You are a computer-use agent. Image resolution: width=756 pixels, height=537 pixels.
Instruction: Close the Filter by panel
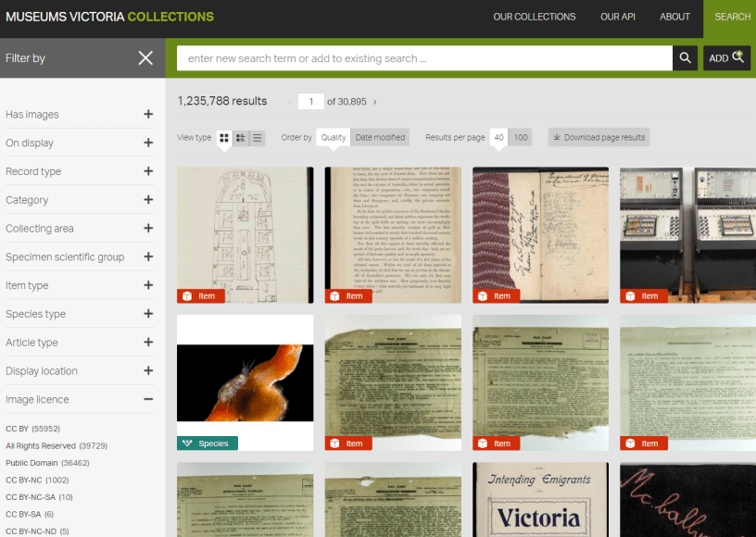145,58
